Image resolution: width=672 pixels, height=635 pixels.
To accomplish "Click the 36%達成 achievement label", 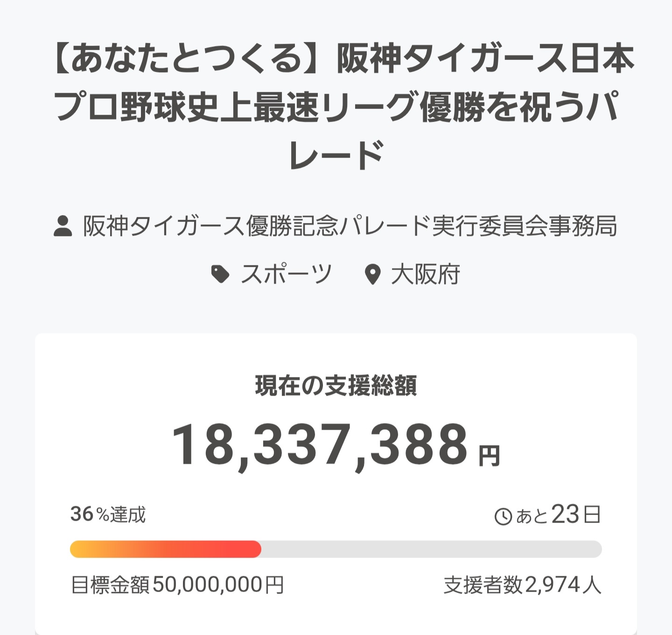I will [x=108, y=515].
